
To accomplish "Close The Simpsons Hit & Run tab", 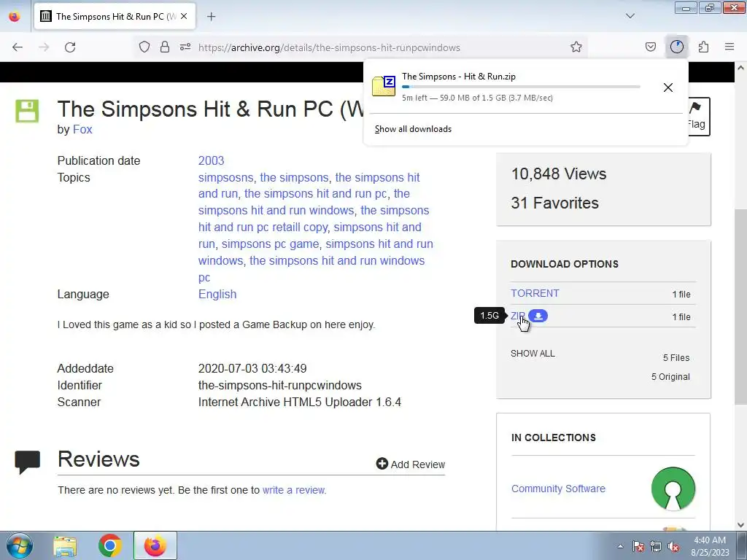I will (x=184, y=16).
